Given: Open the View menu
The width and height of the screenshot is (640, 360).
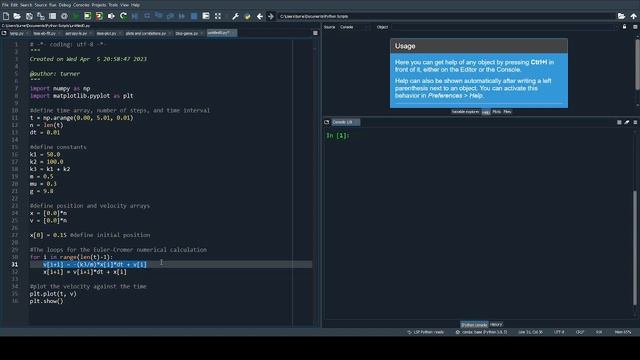Looking at the screenshot, I should [x=124, y=5].
